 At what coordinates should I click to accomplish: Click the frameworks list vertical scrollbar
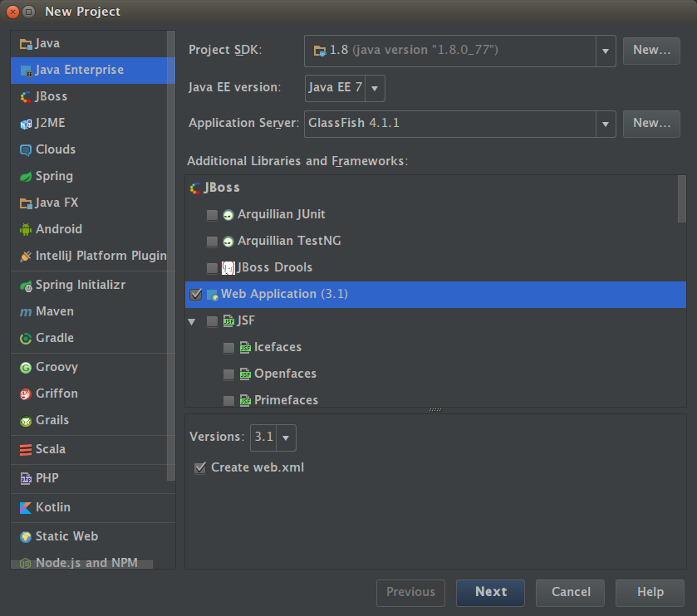click(x=682, y=199)
